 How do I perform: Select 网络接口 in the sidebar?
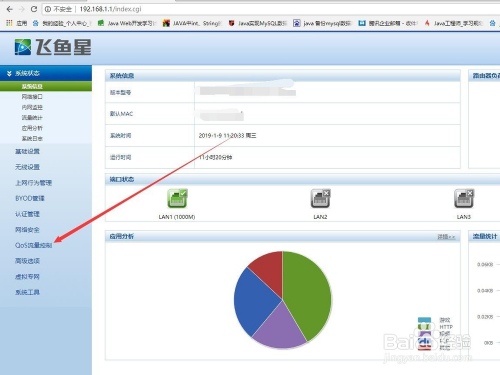[x=32, y=97]
